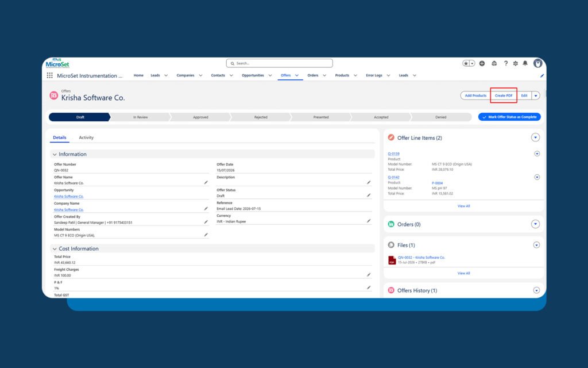Click the Add Products button
Screen dimensions: 588x368
475,96
